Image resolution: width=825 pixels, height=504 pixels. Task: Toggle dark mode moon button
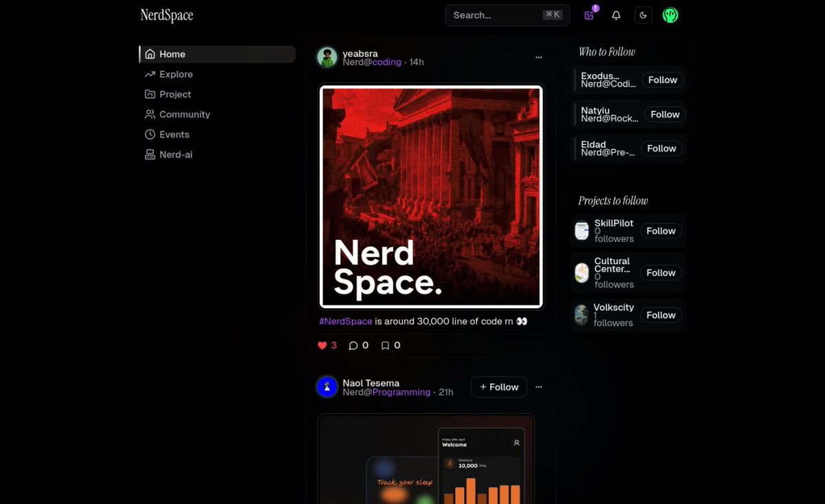click(643, 15)
